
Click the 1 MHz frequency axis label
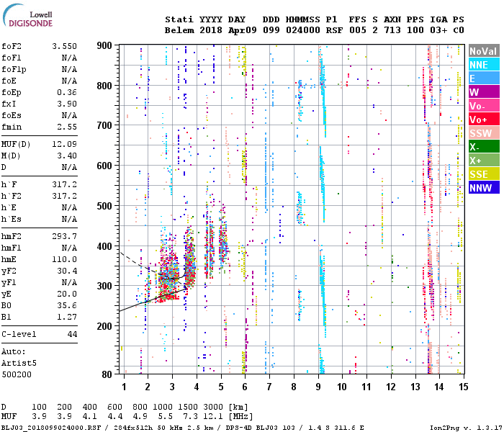click(x=124, y=387)
